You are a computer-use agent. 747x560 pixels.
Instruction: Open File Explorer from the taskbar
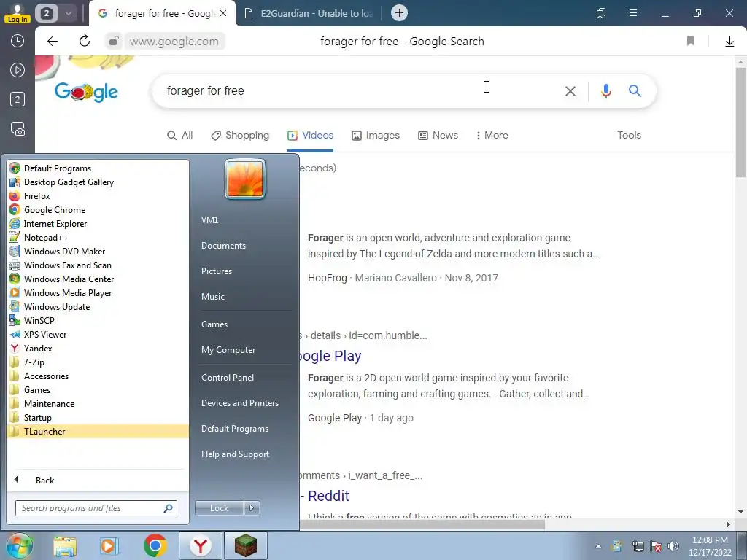(65, 545)
